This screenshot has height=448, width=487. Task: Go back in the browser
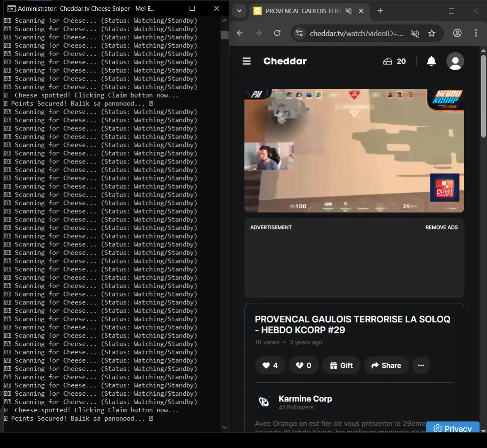click(x=240, y=33)
